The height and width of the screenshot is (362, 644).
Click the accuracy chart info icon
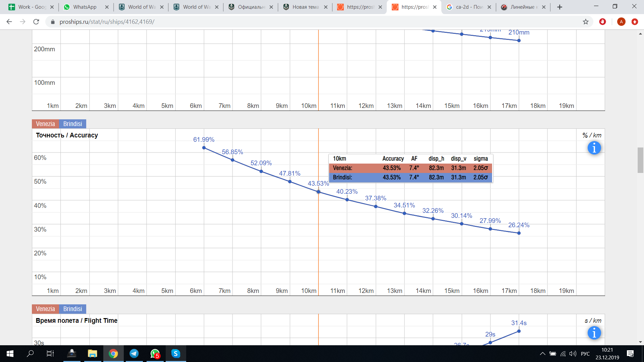[594, 148]
